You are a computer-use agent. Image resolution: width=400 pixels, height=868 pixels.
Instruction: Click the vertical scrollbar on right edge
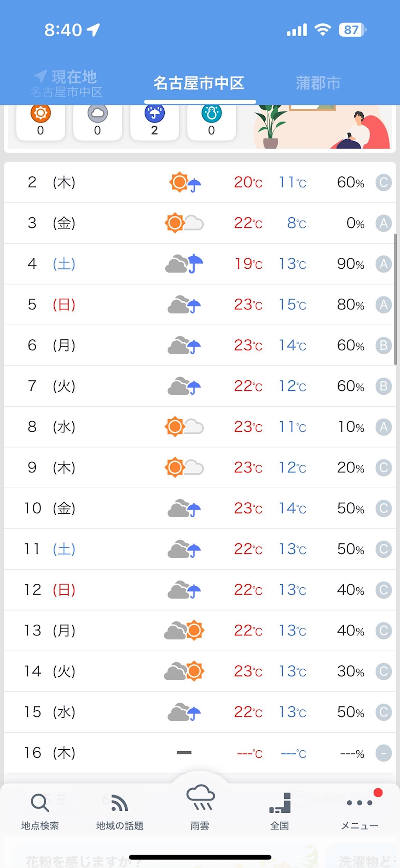click(x=395, y=299)
